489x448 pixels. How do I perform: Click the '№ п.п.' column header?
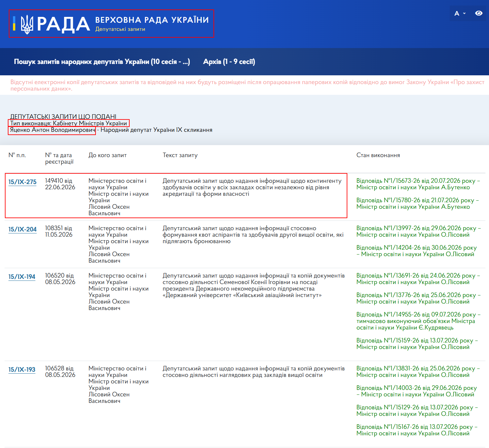click(x=17, y=155)
